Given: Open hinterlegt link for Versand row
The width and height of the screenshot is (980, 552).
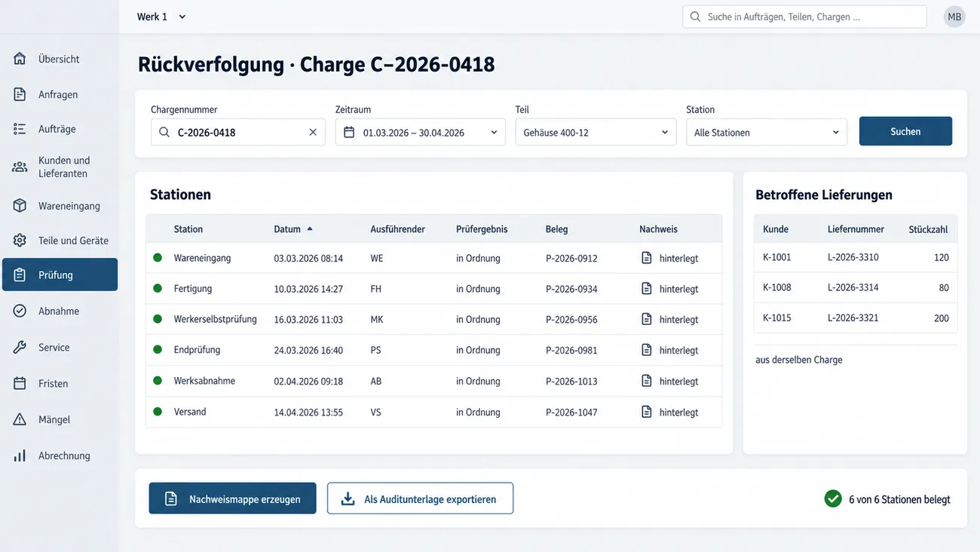Looking at the screenshot, I should pos(678,412).
